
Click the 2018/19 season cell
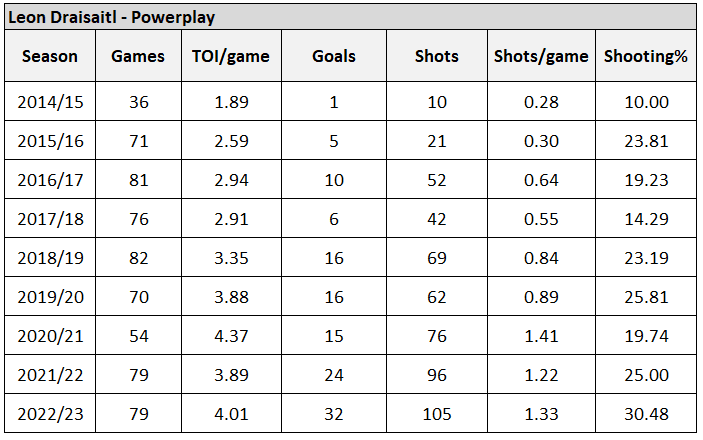pyautogui.click(x=49, y=258)
